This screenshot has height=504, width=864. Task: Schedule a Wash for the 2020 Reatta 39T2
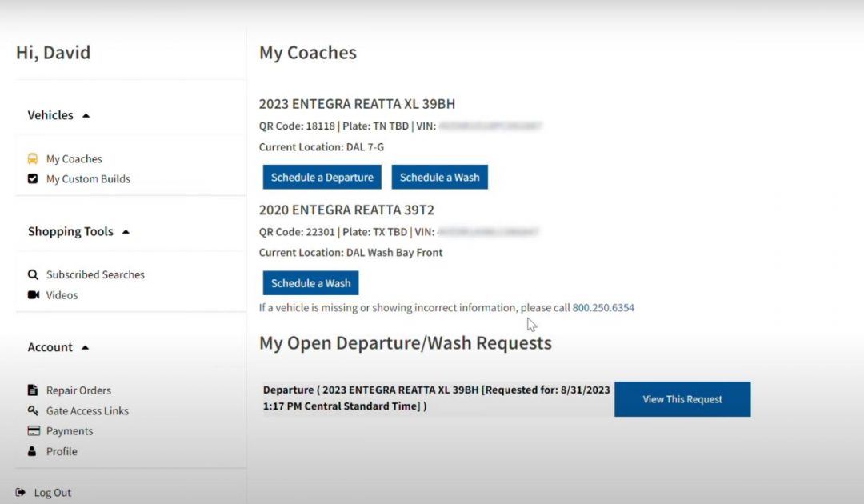(310, 282)
